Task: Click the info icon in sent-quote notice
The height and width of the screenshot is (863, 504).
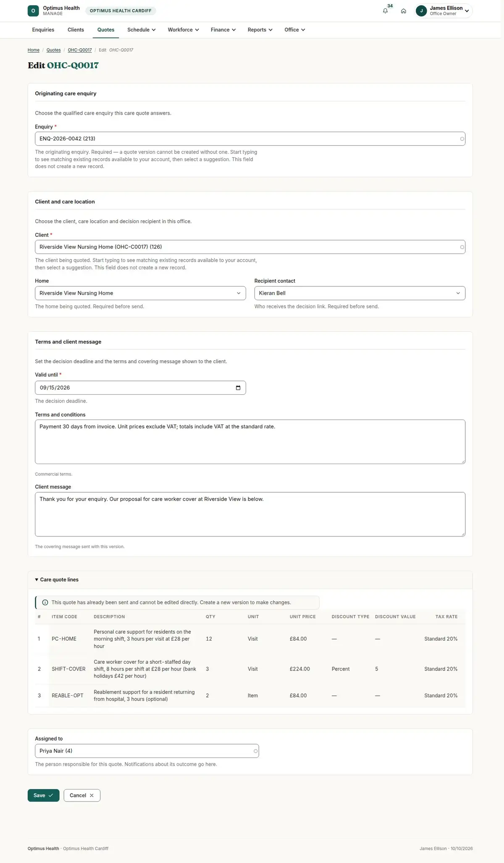Action: click(45, 602)
